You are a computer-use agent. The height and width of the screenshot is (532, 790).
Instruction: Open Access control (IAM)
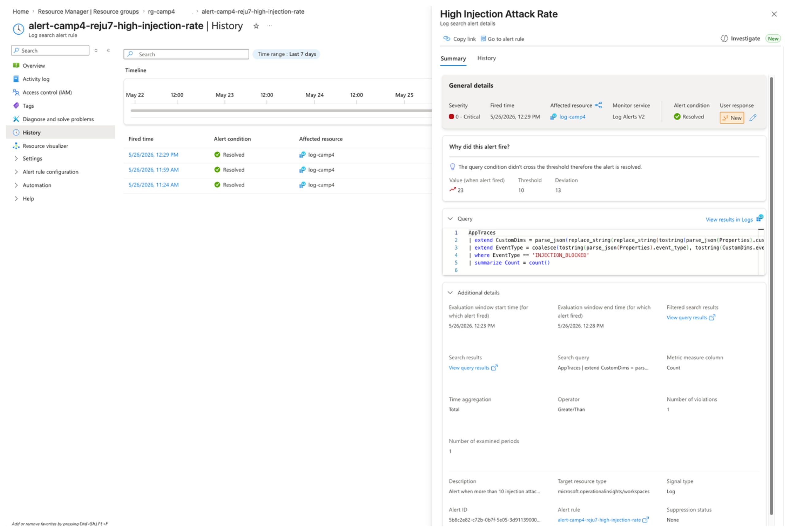(47, 92)
